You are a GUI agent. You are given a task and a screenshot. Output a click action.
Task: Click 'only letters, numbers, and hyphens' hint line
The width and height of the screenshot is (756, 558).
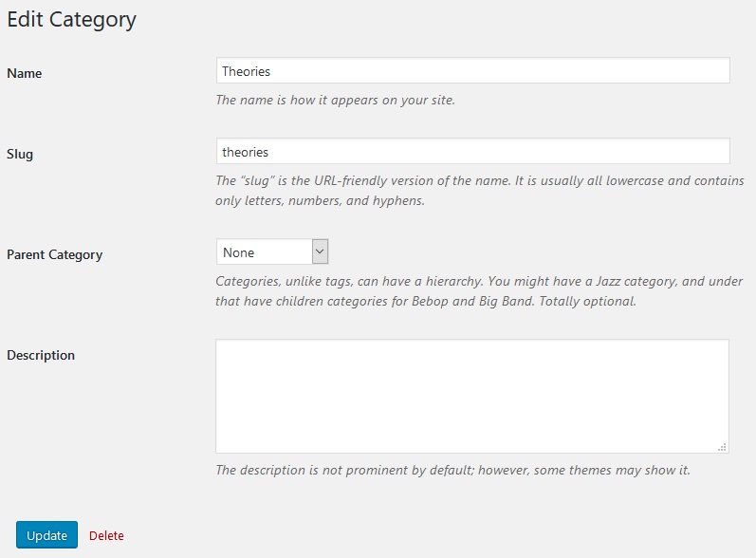tap(320, 200)
